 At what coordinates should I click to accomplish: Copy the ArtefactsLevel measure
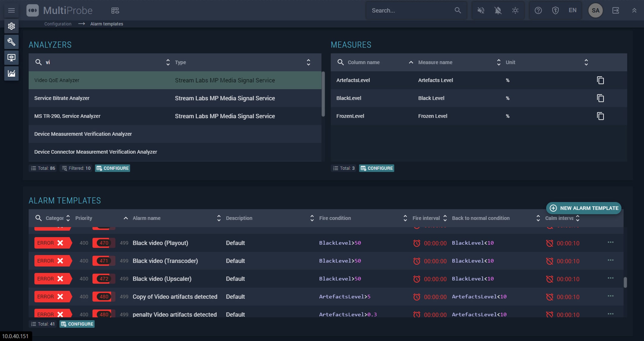[x=600, y=80]
